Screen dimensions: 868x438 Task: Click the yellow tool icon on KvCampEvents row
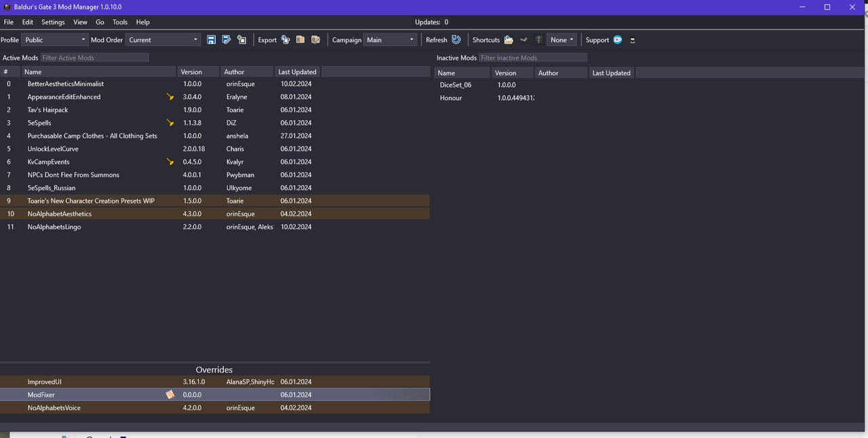170,162
